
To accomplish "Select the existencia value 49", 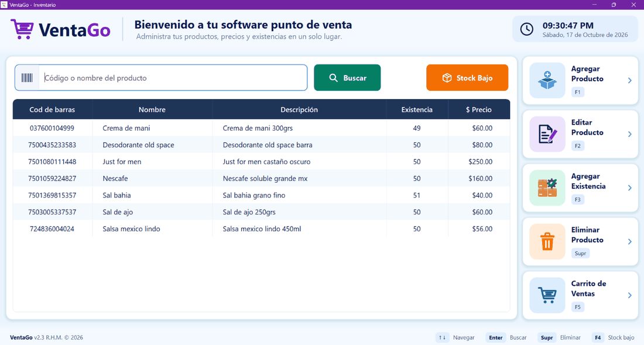I will click(417, 128).
